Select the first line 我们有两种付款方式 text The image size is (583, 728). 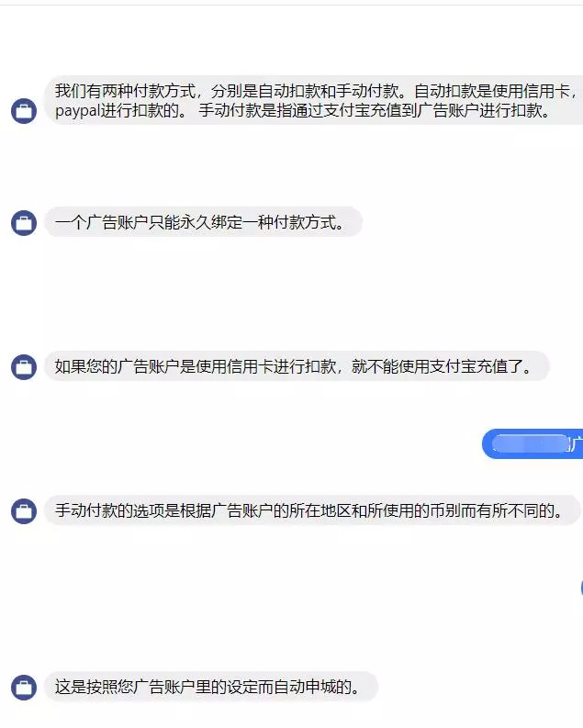coord(125,91)
